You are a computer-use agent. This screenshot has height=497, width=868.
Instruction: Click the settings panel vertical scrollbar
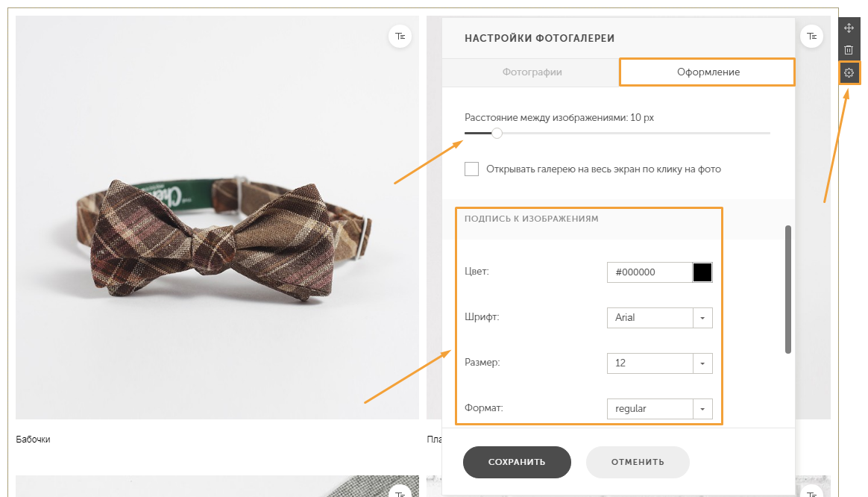click(788, 289)
